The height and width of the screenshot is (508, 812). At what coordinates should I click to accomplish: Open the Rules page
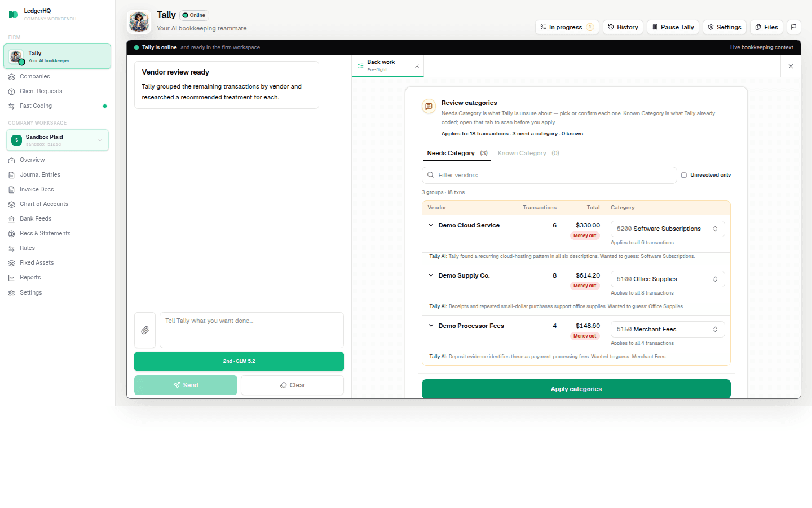click(x=27, y=248)
